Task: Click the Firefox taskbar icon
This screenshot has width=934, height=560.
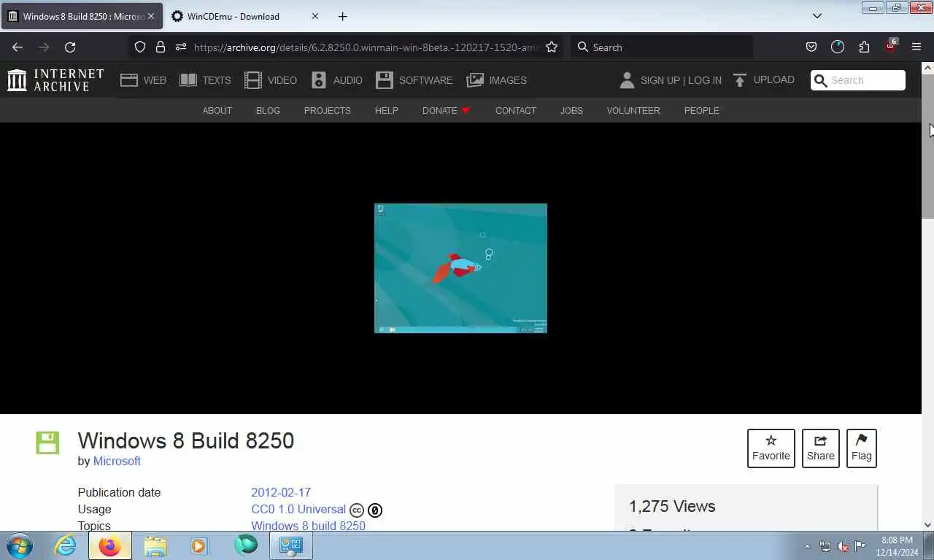Action: 110,545
